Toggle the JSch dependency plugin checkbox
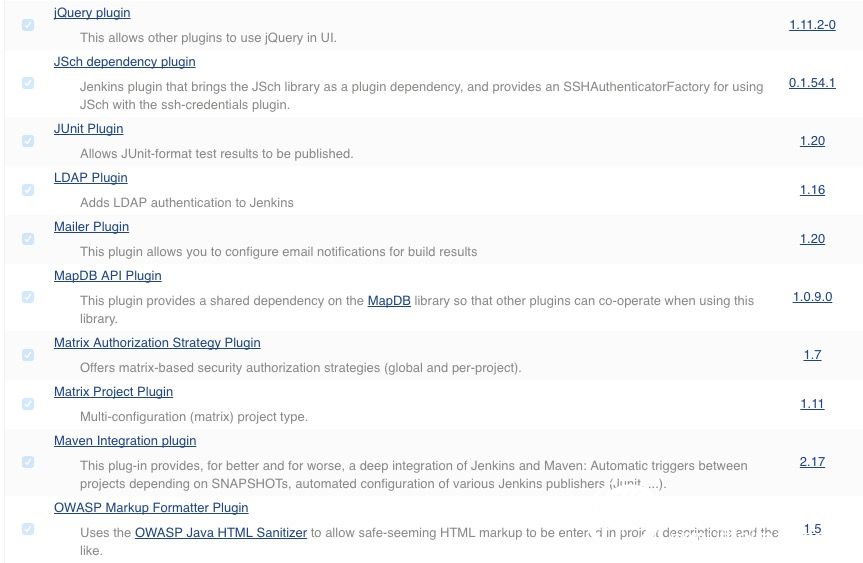Image resolution: width=863 pixels, height=563 pixels. (28, 83)
